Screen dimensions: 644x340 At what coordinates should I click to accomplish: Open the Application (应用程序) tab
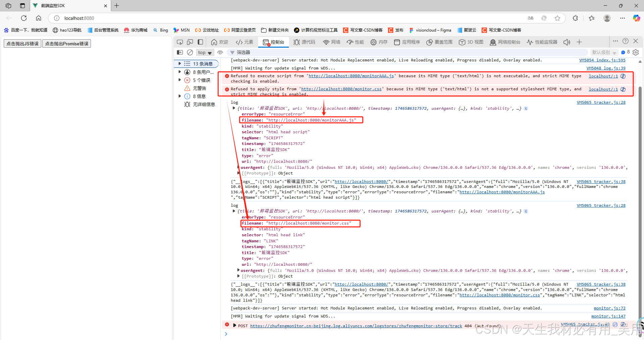click(407, 42)
